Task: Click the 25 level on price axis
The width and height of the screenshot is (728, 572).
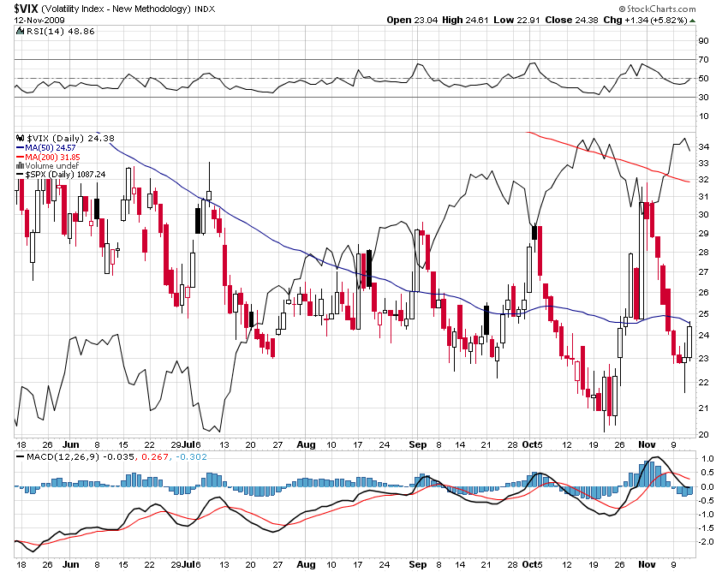Action: point(703,314)
